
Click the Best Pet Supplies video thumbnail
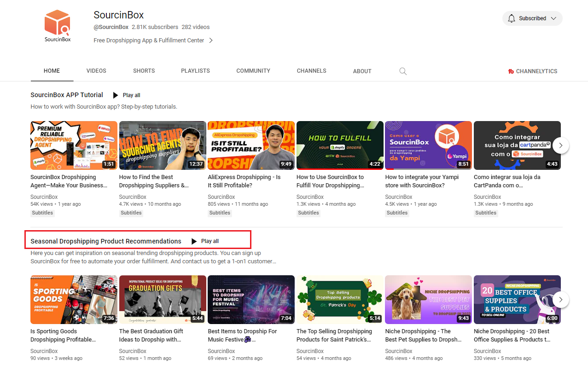coord(428,300)
